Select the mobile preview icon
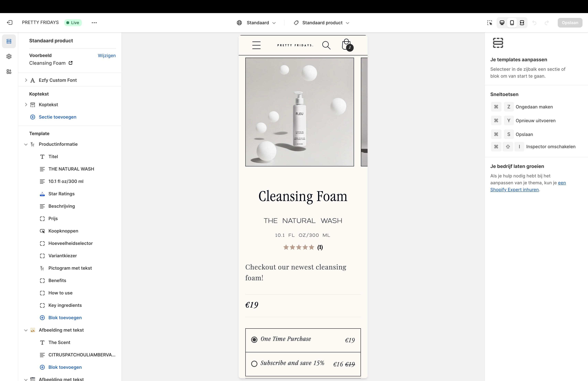 coord(512,23)
